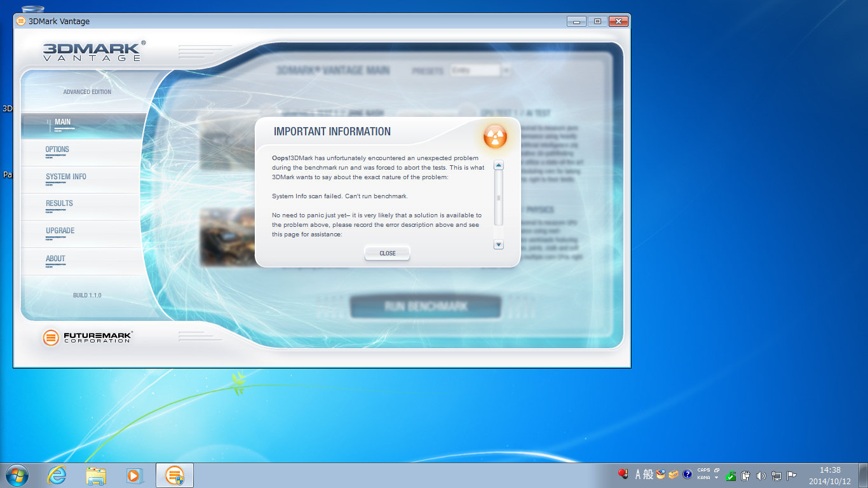The width and height of the screenshot is (868, 488).
Task: Click the IME help question mark icon
Action: [x=688, y=474]
